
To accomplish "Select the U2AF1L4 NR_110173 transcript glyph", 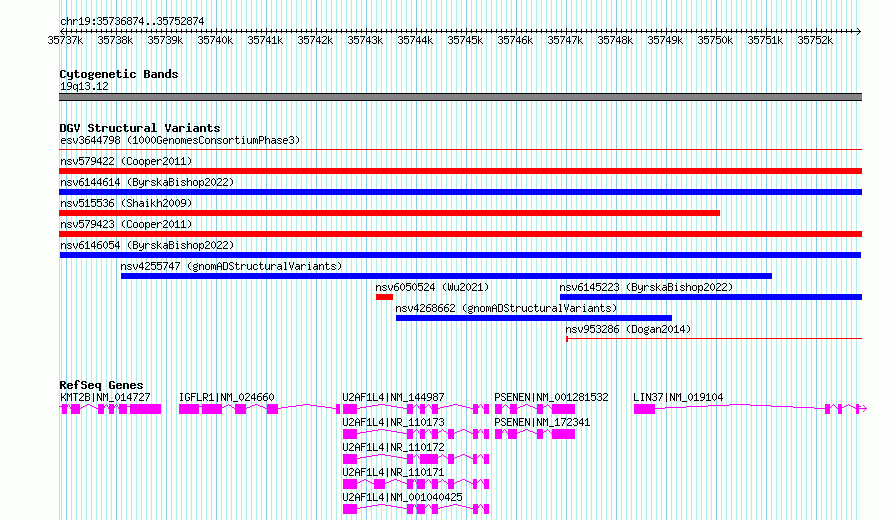I will 416,434.
